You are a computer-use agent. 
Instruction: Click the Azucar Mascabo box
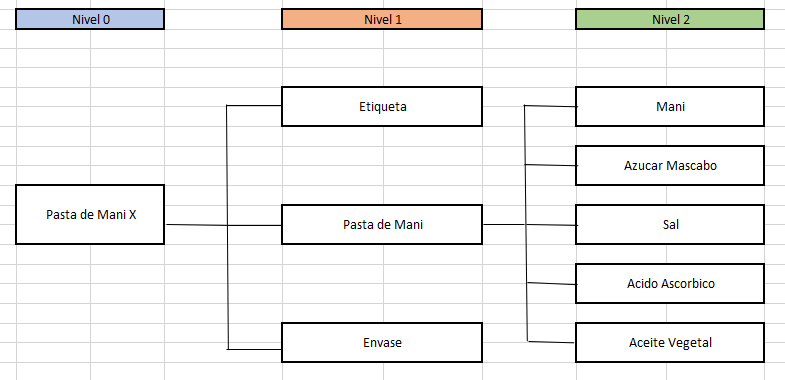pyautogui.click(x=670, y=165)
